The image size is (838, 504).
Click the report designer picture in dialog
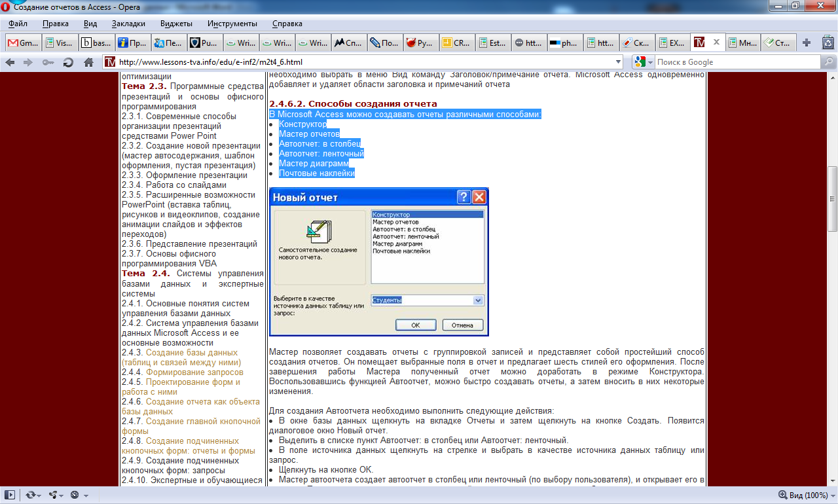(x=319, y=232)
